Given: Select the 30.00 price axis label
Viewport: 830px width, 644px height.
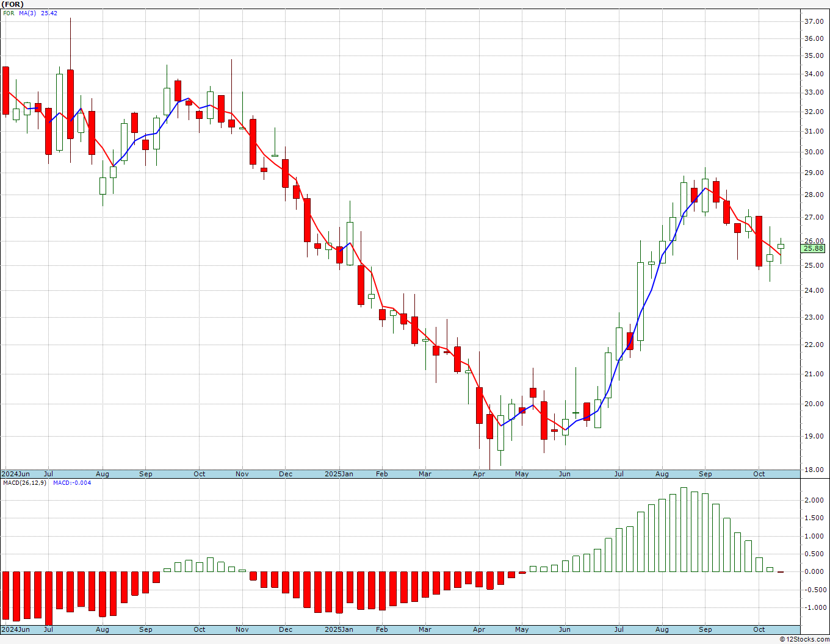Looking at the screenshot, I should click(x=814, y=152).
